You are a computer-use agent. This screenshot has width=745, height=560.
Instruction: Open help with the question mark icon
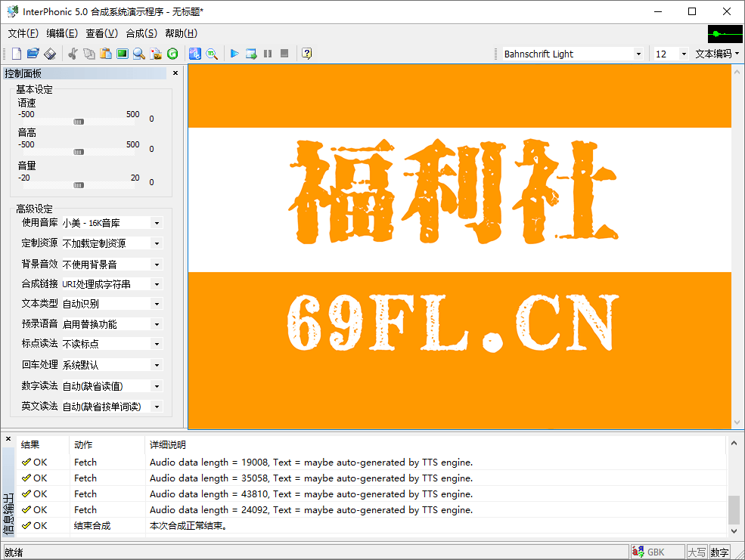click(x=307, y=54)
